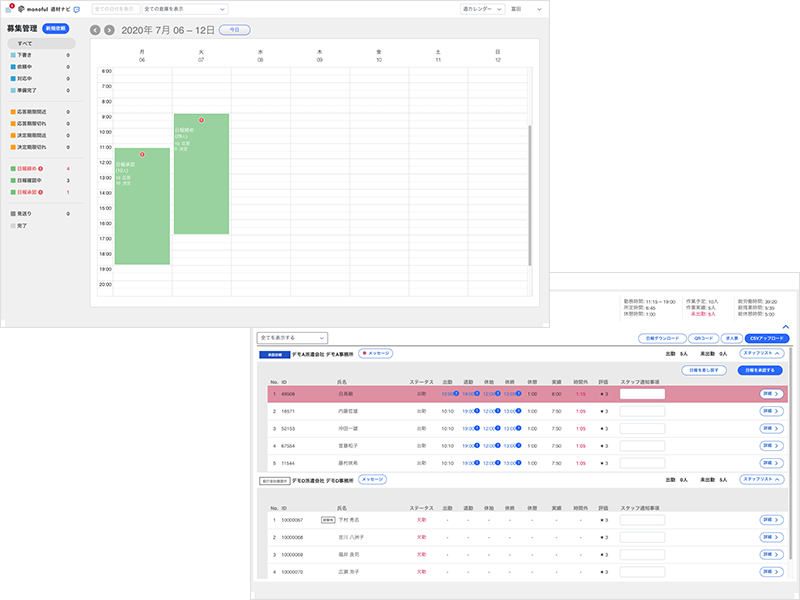This screenshot has width=800, height=600.
Task: Select すべて in the sidebar
Action: (x=39, y=45)
